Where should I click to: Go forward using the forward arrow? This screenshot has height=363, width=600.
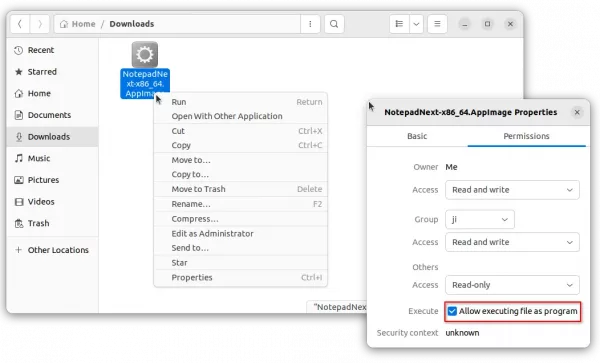tap(40, 24)
